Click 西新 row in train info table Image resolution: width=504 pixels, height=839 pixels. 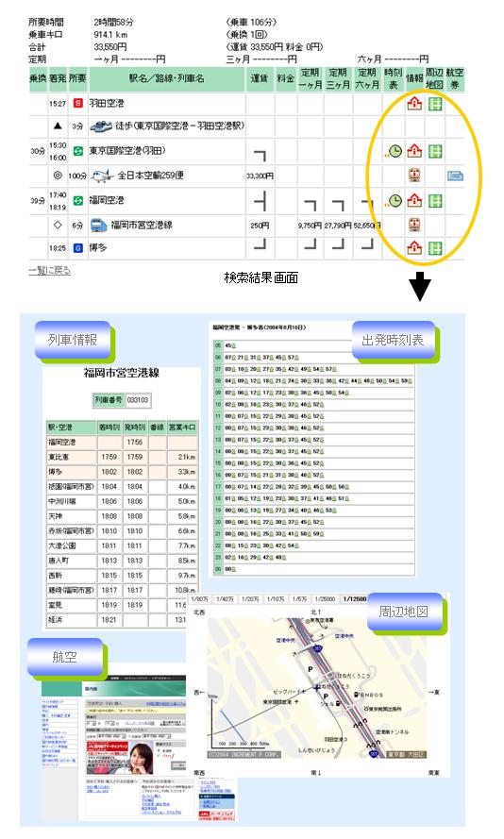click(122, 575)
